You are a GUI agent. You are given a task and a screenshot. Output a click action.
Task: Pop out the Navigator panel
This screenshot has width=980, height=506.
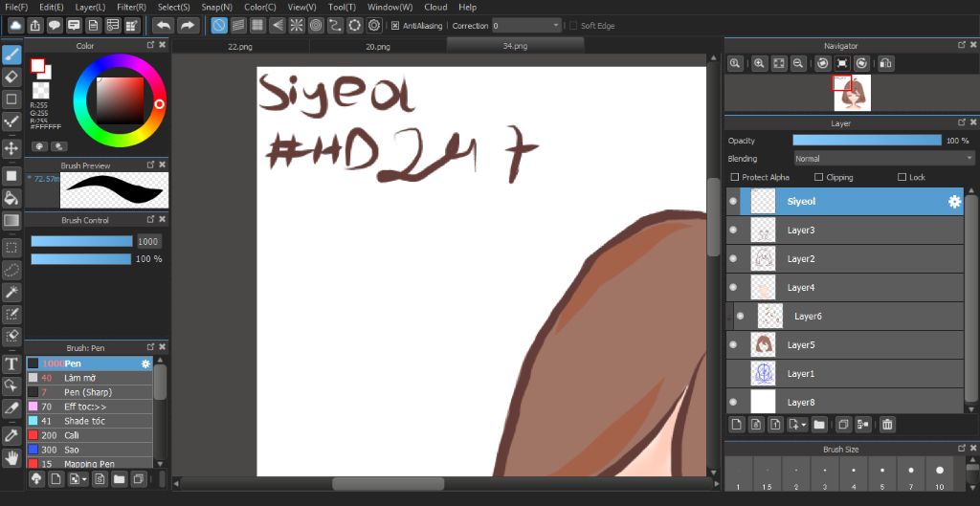point(962,45)
